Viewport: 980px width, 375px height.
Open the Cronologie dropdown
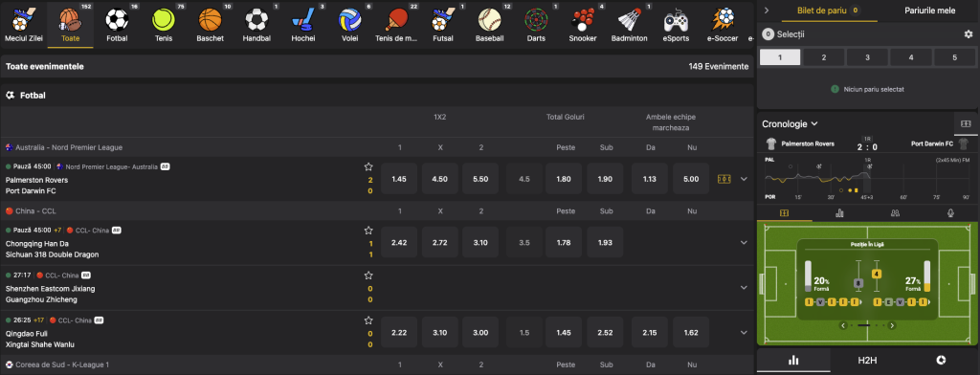[x=790, y=124]
